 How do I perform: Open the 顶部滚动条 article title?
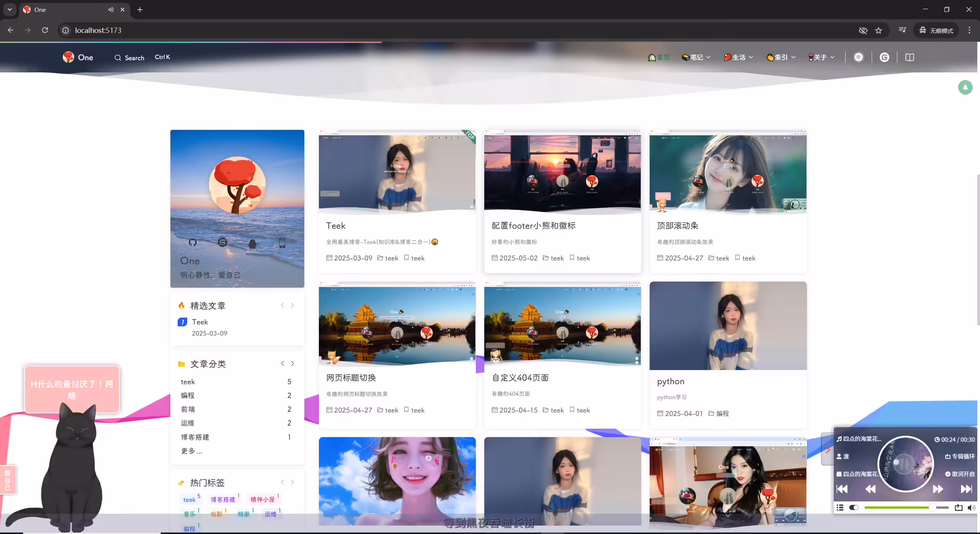coord(678,226)
